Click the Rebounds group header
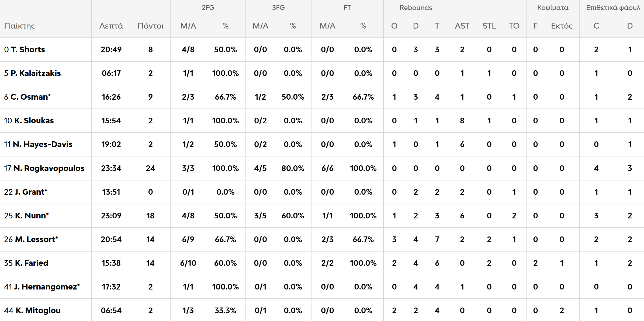This screenshot has width=644, height=321. (x=416, y=8)
